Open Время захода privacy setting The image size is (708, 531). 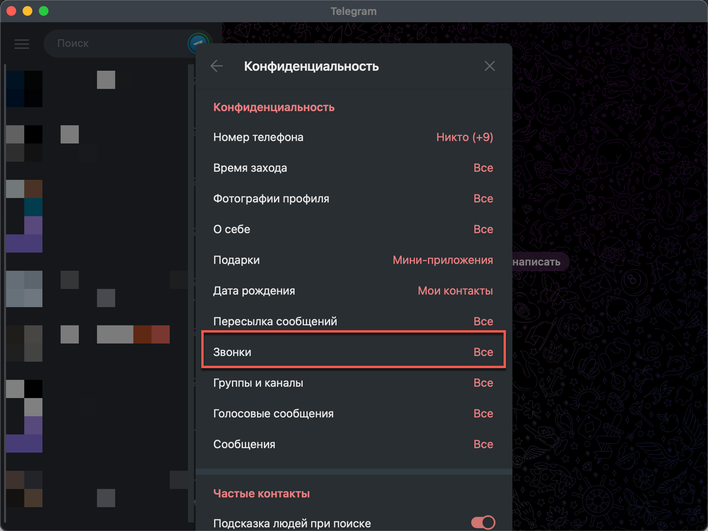tap(354, 168)
